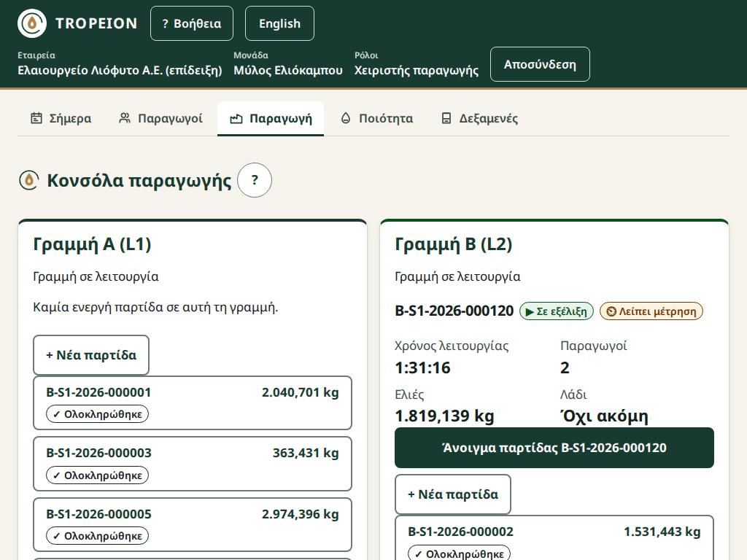This screenshot has height=560, width=747.
Task: Click weight 2.974,396 kg
Action: click(300, 514)
